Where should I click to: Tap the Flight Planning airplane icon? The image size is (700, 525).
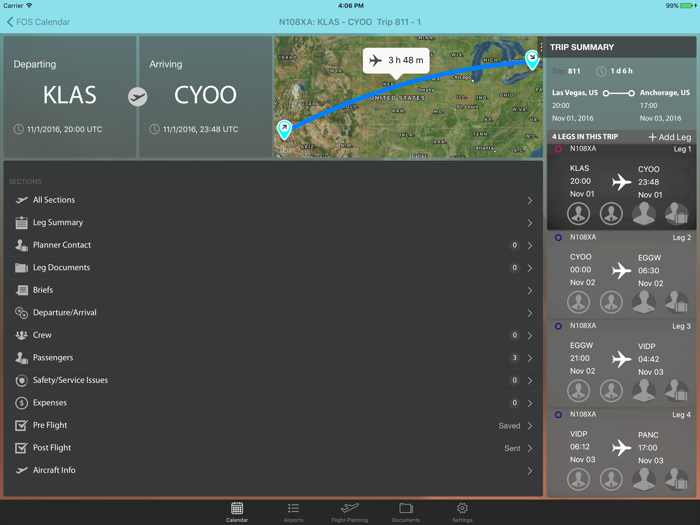point(350,509)
